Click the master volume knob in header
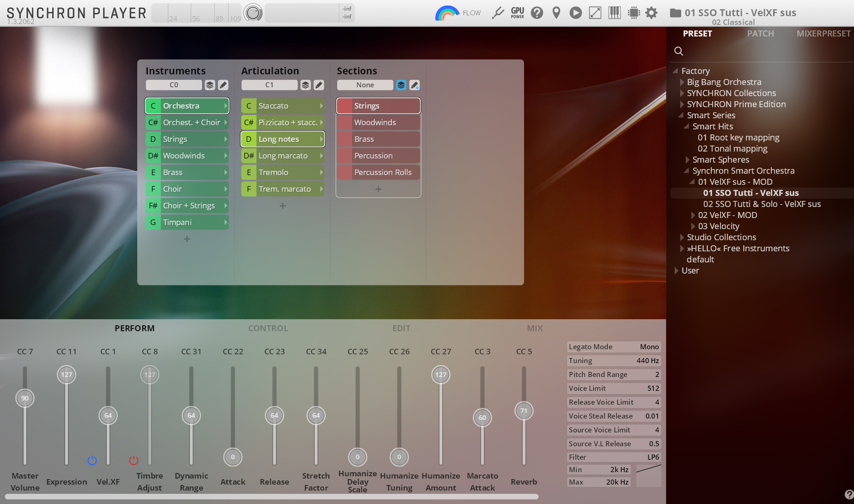Screen dimensions: 854x504 coord(253,12)
